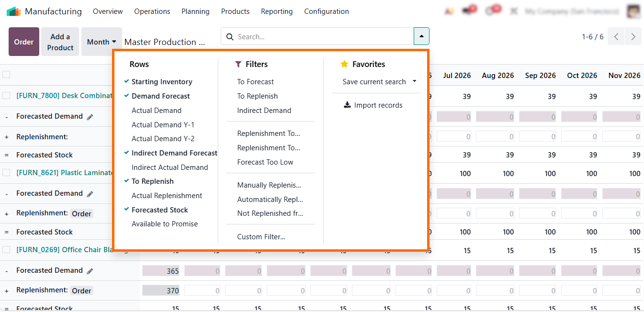This screenshot has height=312, width=644.
Task: Collapse the search options panel toggle
Action: pos(421,36)
